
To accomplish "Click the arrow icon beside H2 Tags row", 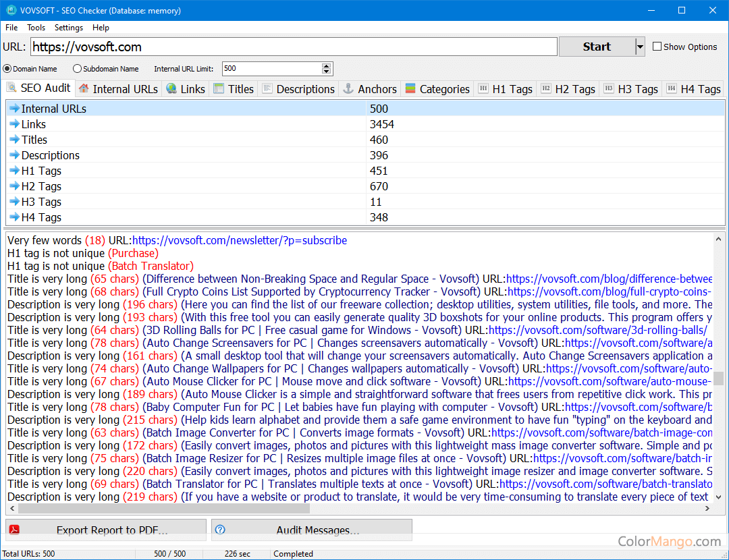I will (14, 186).
